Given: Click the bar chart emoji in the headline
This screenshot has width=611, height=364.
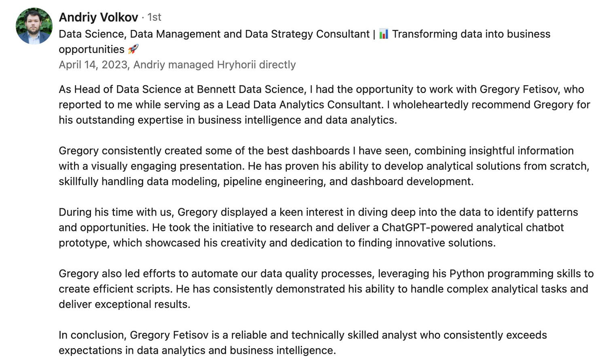Looking at the screenshot, I should (x=384, y=34).
